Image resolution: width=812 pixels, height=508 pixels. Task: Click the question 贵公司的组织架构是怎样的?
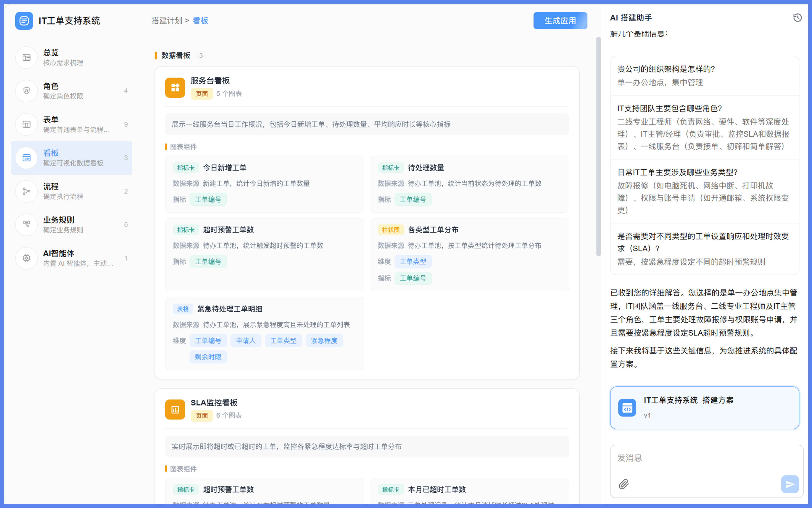click(666, 69)
